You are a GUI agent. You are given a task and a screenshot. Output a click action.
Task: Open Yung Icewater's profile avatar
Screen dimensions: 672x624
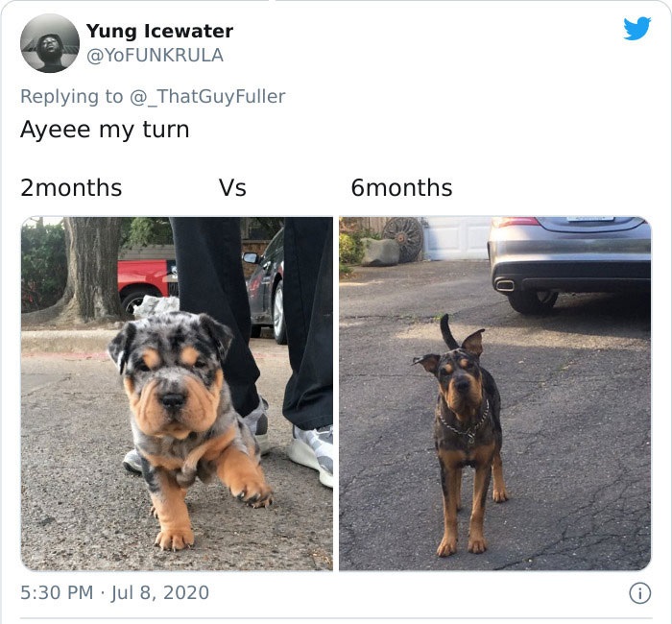(x=50, y=43)
